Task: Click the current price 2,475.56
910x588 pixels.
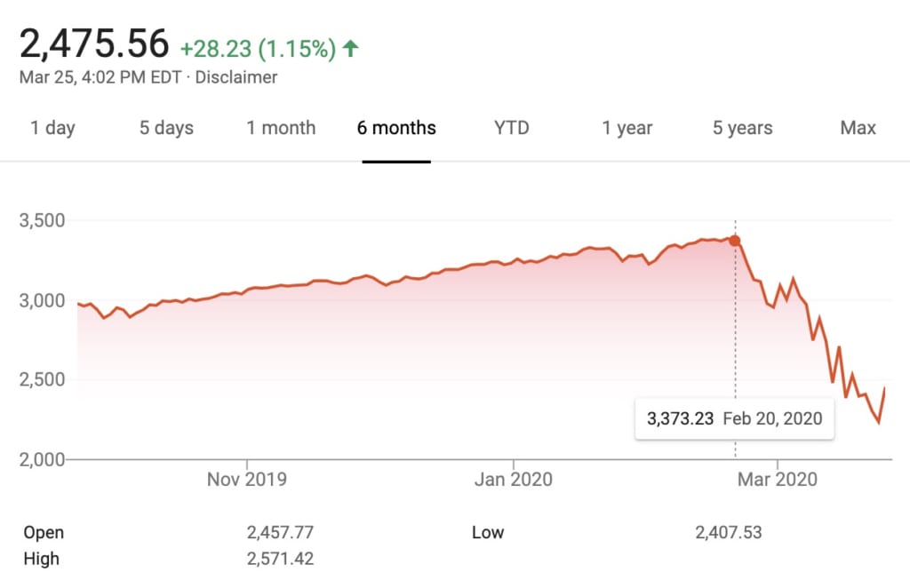Action: point(94,43)
